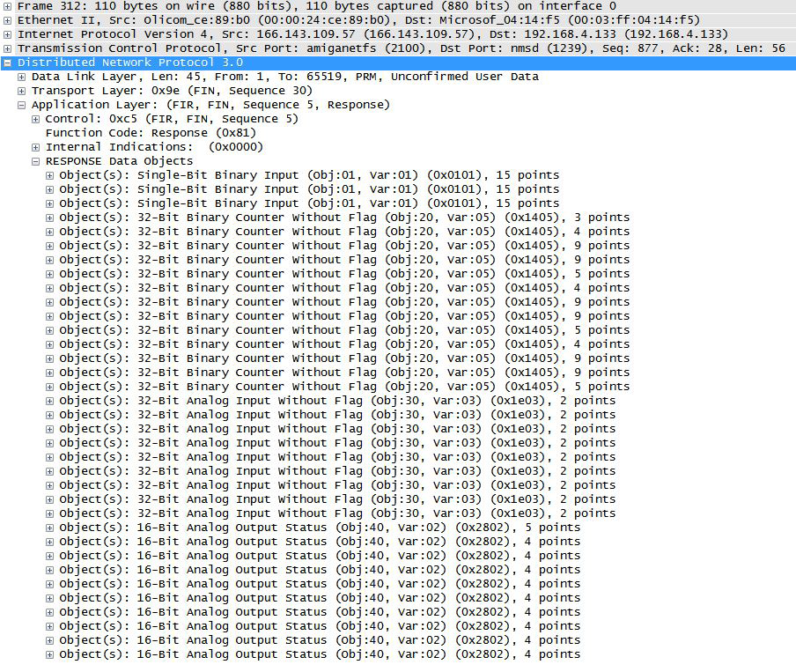Expand the Ethernet II layer
The height and width of the screenshot is (672, 796).
[8, 20]
